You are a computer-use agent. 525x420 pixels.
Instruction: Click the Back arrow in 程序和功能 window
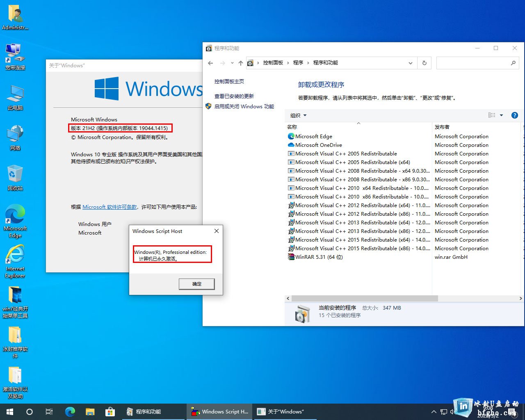pos(210,63)
